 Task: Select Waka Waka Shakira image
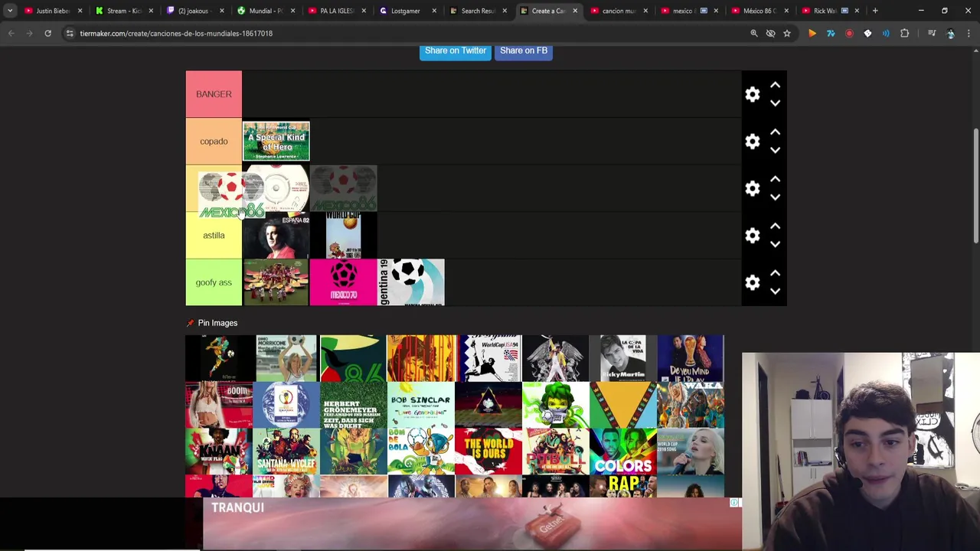690,405
